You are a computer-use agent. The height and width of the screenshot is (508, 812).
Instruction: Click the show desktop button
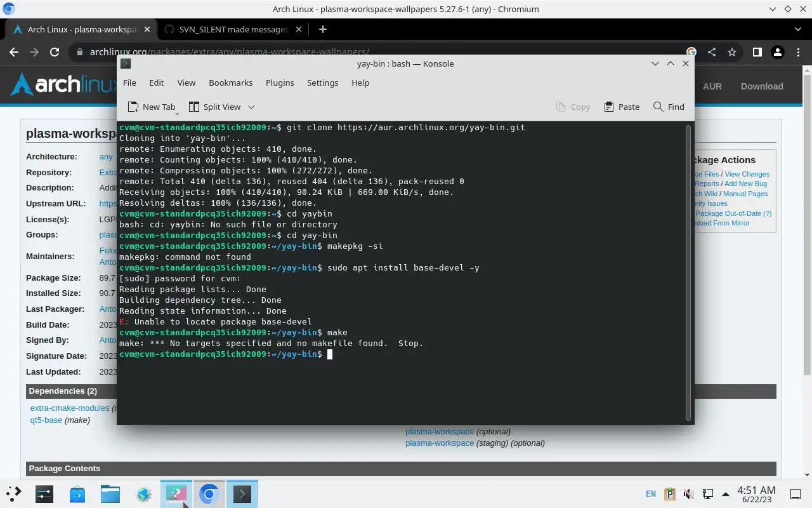796,494
